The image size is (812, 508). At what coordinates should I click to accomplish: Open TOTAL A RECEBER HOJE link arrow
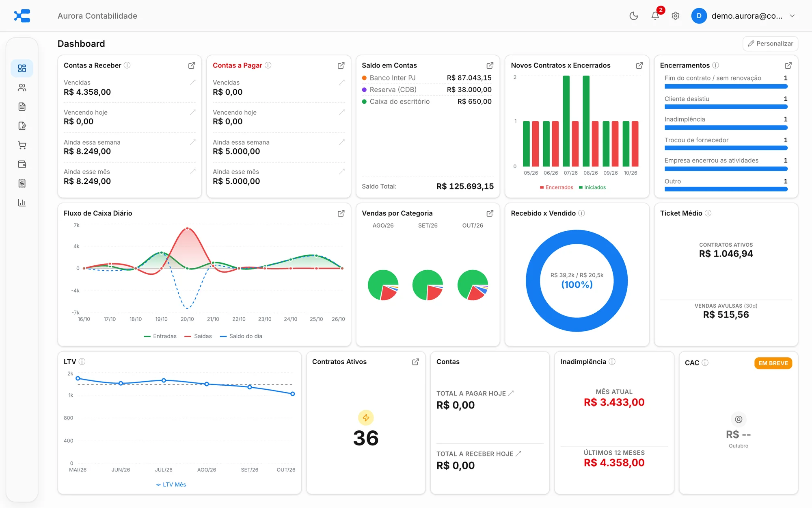pos(518,454)
